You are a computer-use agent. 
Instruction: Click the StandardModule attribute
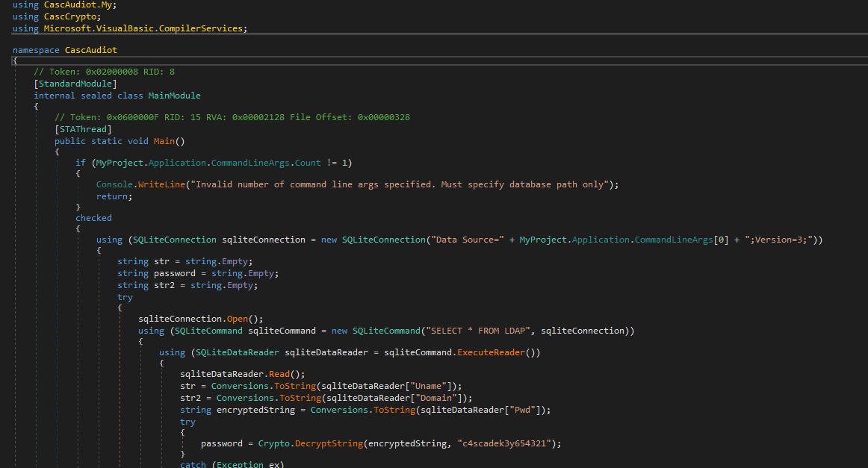[x=75, y=84]
